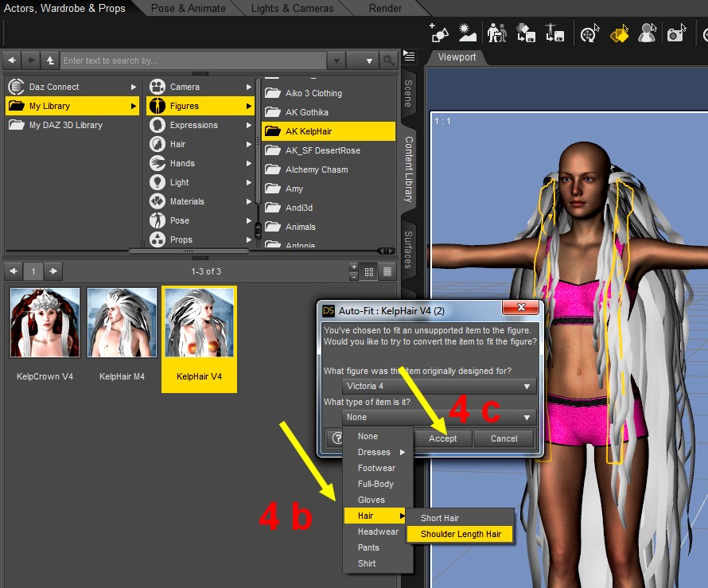Click the Expressions head icon
The width and height of the screenshot is (708, 588).
[158, 125]
